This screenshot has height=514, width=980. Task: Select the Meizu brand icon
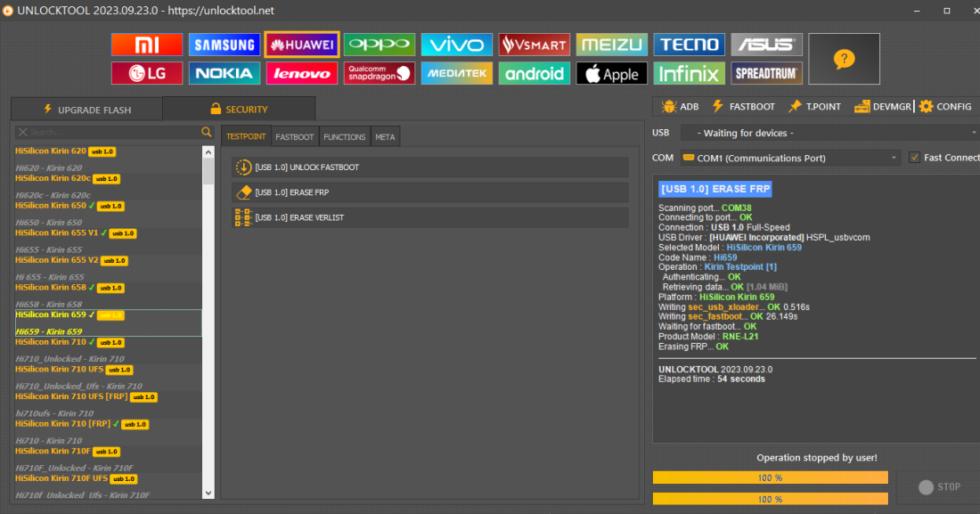click(x=612, y=45)
